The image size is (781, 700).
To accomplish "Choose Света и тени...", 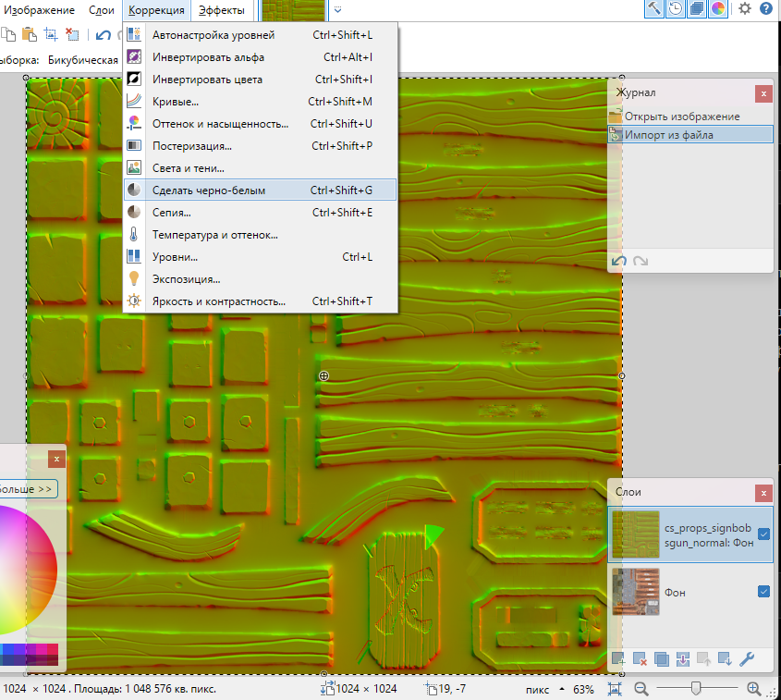I will tap(260, 168).
